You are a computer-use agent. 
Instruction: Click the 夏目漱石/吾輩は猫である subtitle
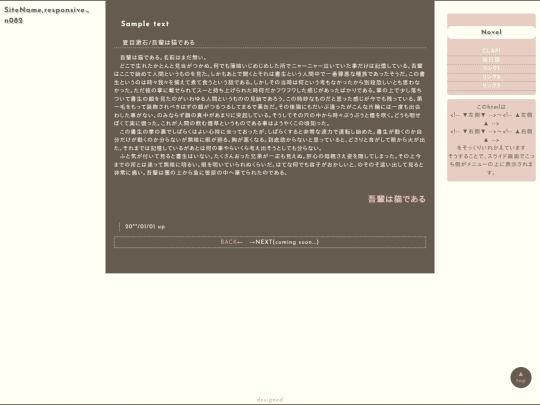159,42
